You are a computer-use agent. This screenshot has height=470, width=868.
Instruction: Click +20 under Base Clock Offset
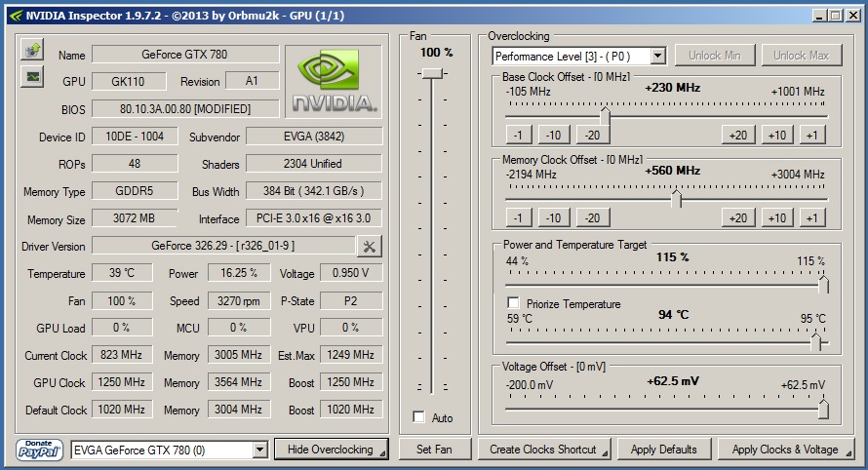coord(738,136)
